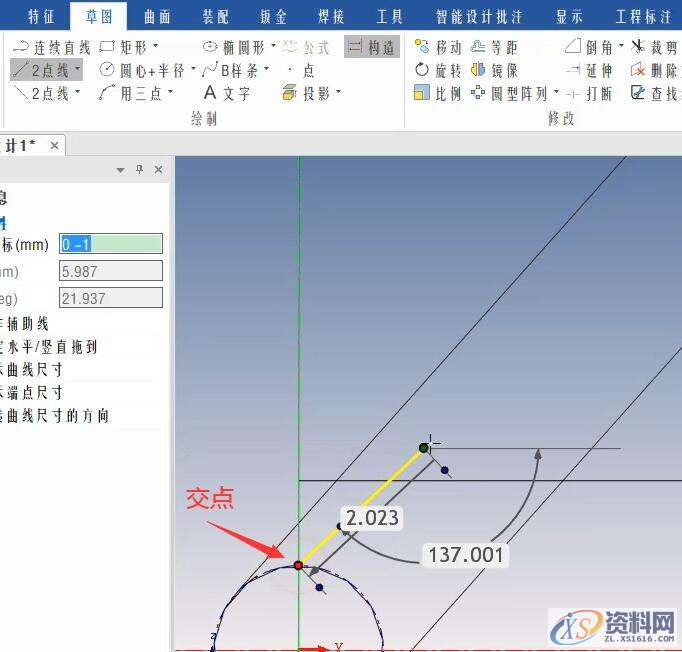The image size is (682, 652).
Task: Select the 椭圆形 ellipse tool
Action: (234, 47)
